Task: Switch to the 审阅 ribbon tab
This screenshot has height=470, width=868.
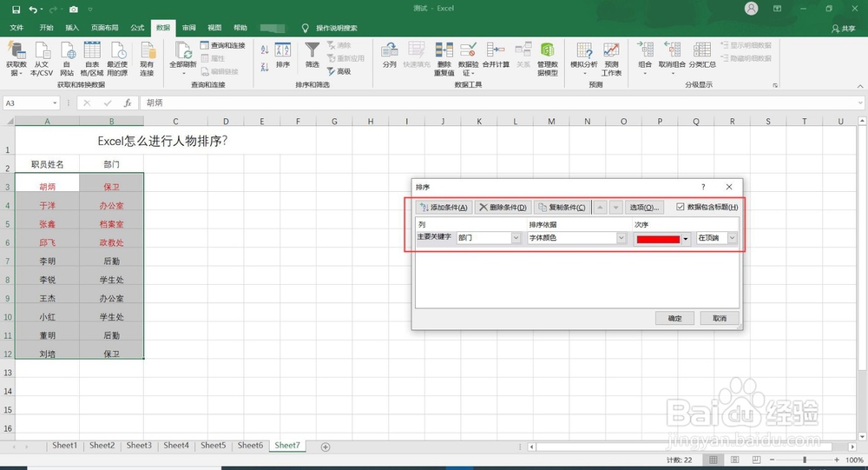Action: coord(188,28)
